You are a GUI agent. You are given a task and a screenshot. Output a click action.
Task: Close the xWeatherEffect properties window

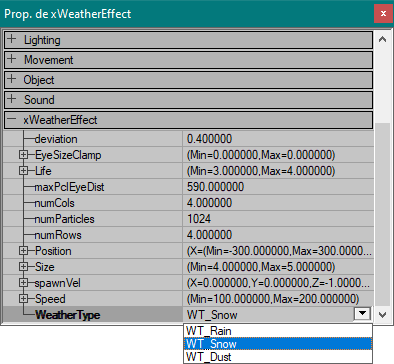[x=383, y=14]
